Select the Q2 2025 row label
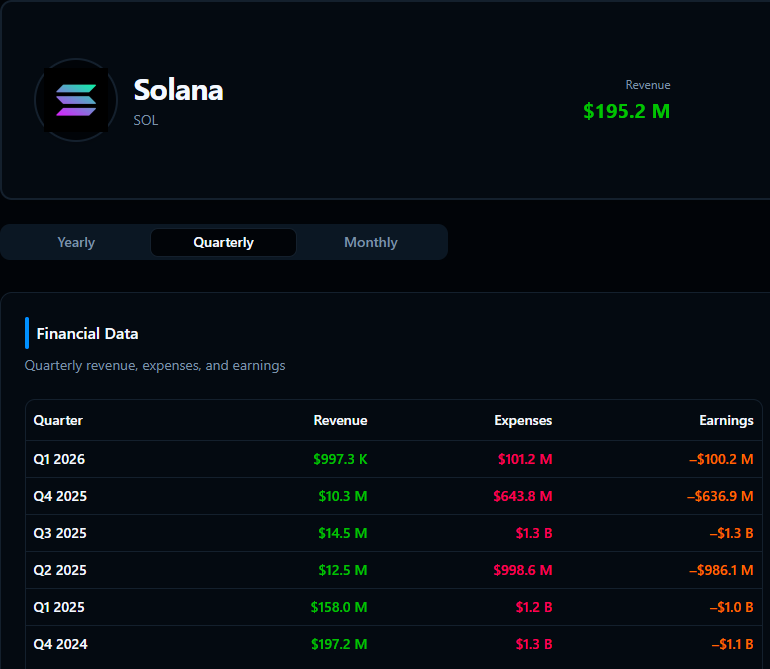The image size is (770, 669). point(60,570)
